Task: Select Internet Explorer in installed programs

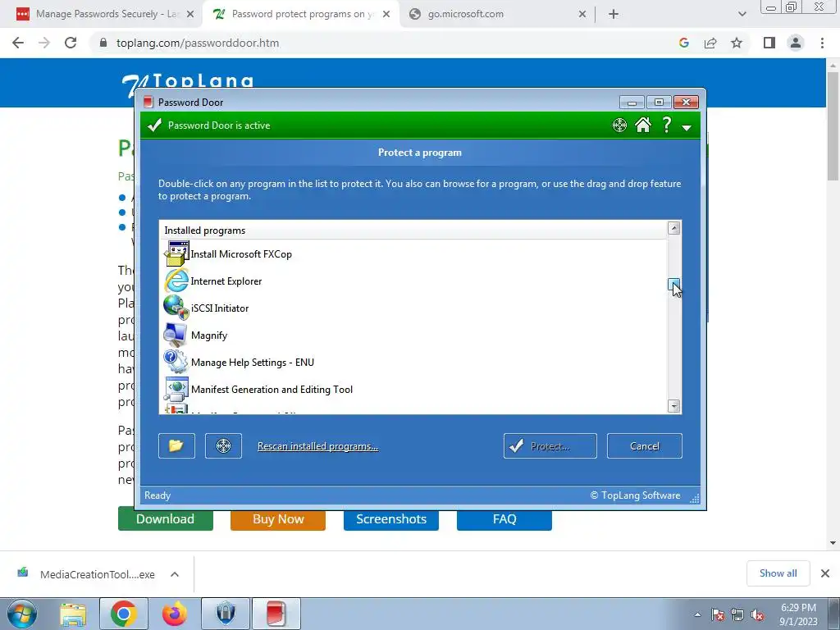Action: [x=413, y=281]
